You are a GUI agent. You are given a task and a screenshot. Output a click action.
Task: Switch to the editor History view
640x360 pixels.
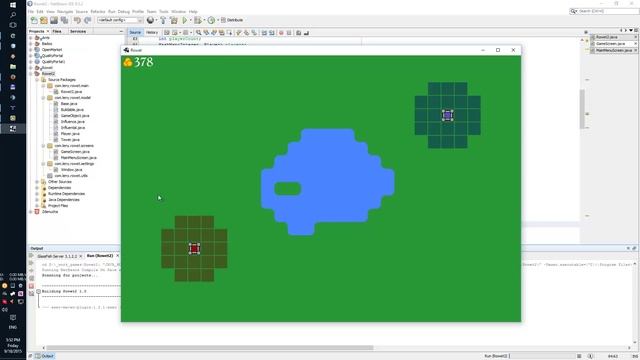point(152,32)
